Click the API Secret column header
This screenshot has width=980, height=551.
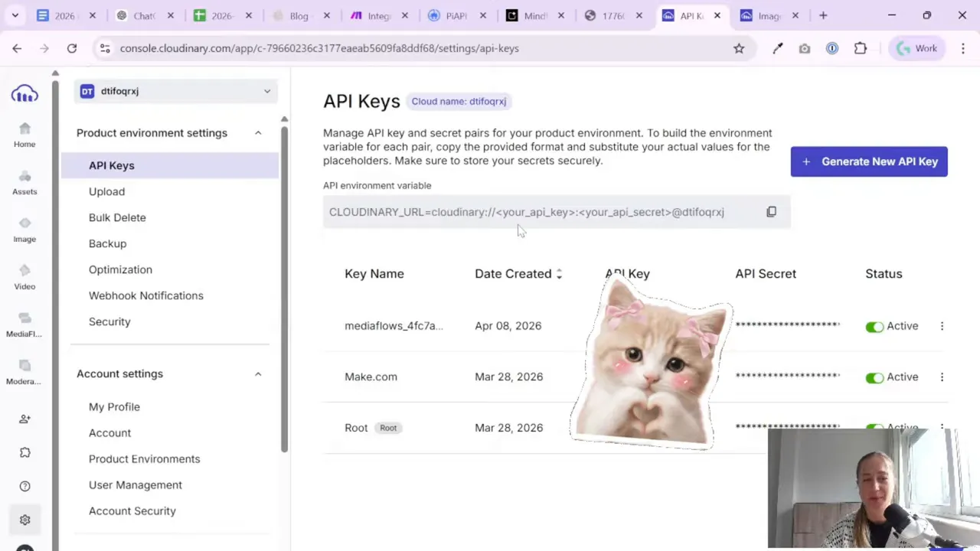click(766, 274)
